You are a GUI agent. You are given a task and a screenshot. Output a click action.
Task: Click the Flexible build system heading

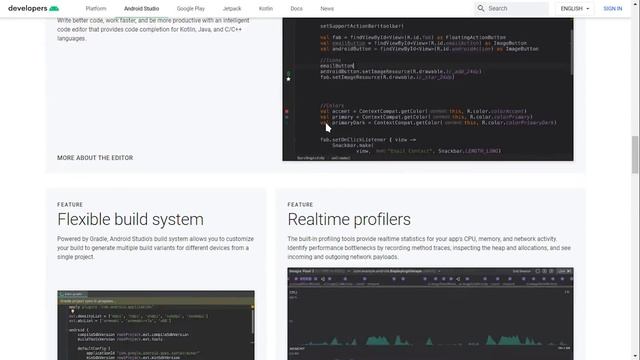[x=131, y=220]
